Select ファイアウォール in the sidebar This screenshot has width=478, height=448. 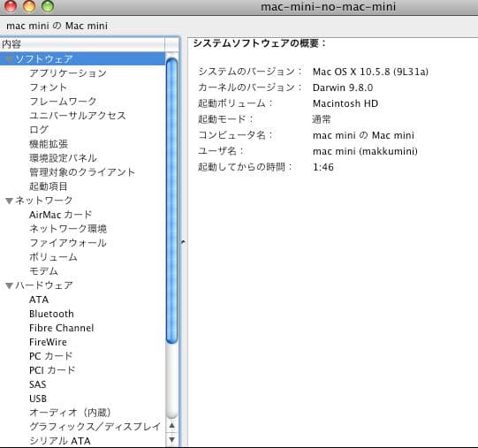pos(68,243)
